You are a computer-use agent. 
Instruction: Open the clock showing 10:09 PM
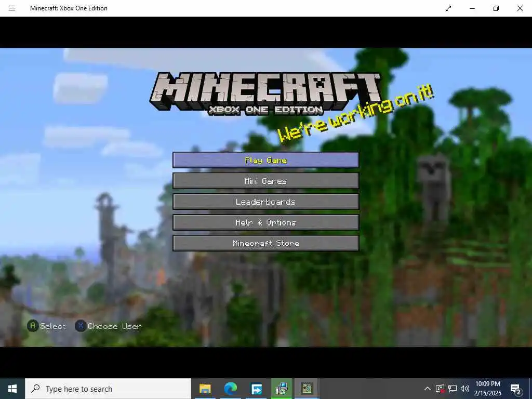pyautogui.click(x=487, y=389)
